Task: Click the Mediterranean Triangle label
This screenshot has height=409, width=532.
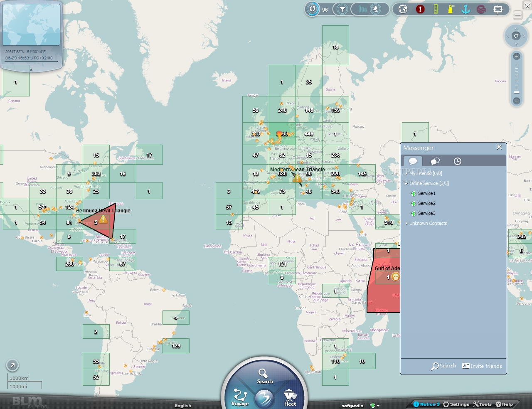Action: (298, 170)
